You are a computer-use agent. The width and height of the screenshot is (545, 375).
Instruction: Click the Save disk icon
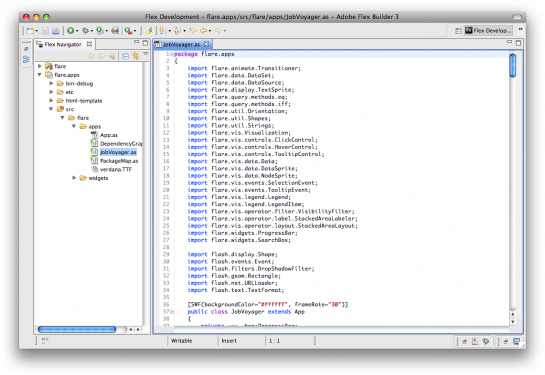pos(45,31)
